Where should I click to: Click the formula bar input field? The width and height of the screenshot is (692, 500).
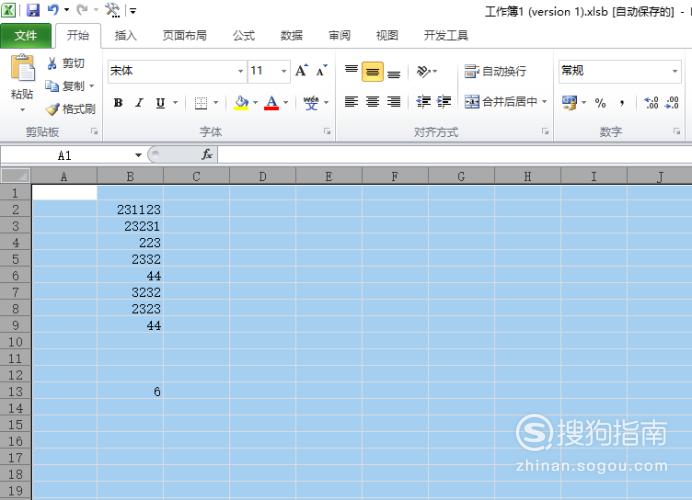(455, 155)
